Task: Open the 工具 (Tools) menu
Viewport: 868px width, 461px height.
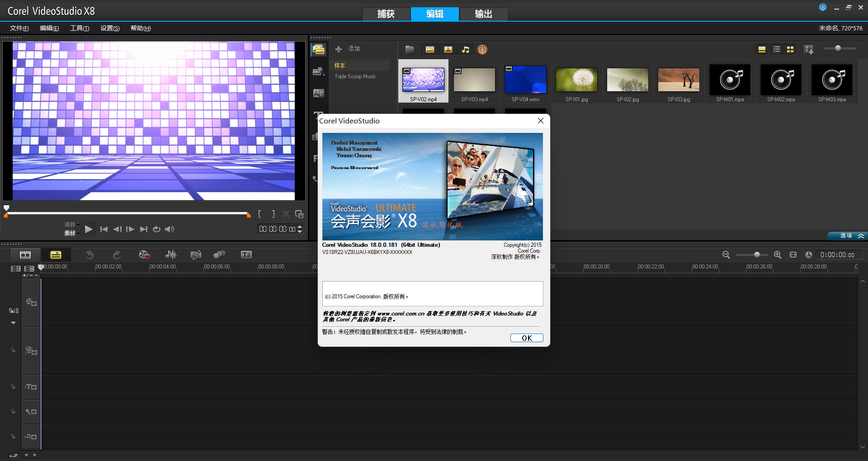Action: 80,28
